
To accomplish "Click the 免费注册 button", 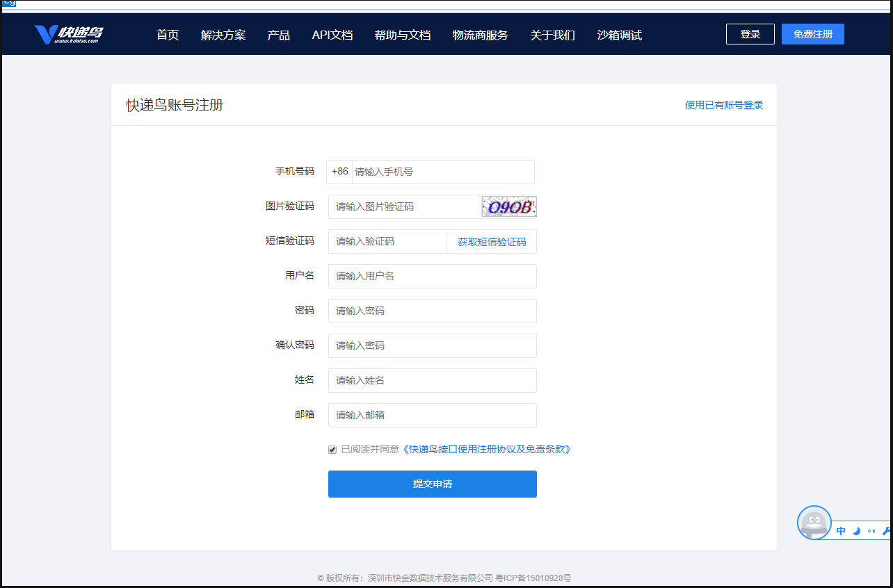I will click(813, 34).
